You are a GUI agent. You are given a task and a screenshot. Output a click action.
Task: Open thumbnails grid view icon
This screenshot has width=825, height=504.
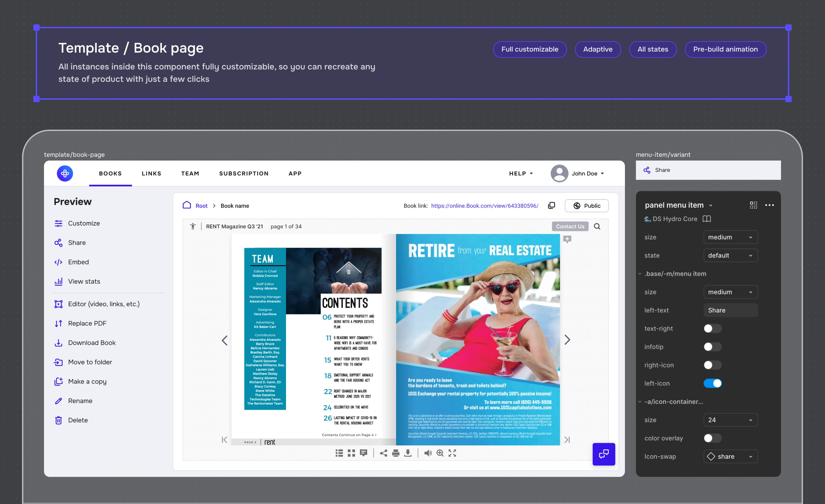click(351, 453)
